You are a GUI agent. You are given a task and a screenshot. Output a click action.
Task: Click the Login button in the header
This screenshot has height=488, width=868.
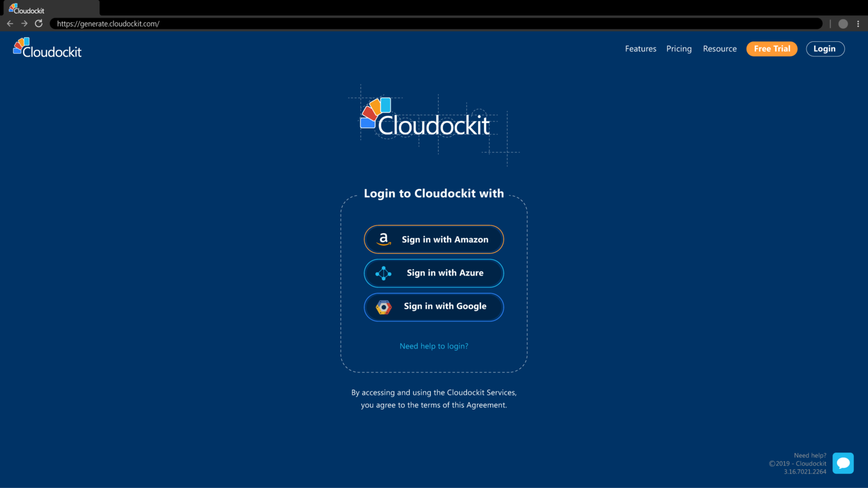click(x=824, y=49)
